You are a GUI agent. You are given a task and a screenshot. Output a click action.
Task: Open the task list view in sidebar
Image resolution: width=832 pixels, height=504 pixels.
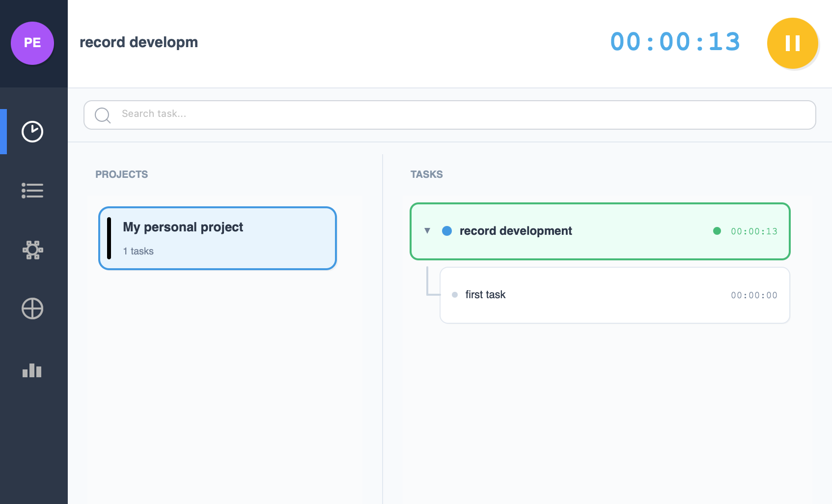coord(32,191)
